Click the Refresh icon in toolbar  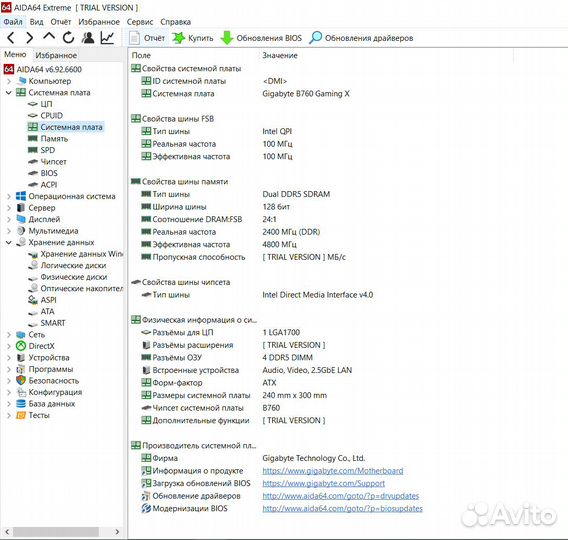click(68, 38)
